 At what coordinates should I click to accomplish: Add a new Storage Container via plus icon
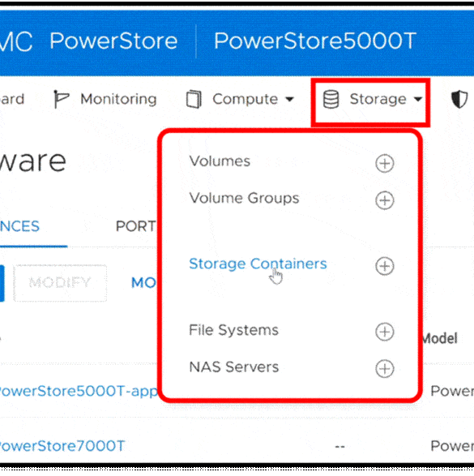[385, 266]
